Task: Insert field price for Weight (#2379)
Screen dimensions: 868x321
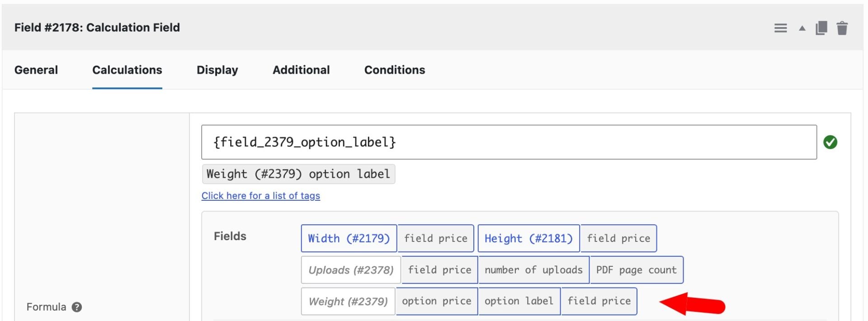Action: [599, 301]
